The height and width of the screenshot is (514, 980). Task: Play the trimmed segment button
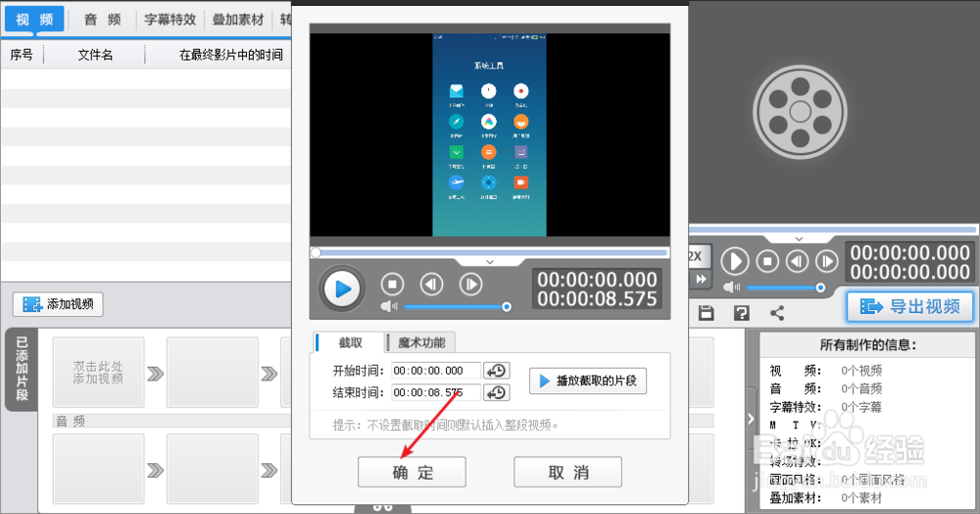coord(587,381)
